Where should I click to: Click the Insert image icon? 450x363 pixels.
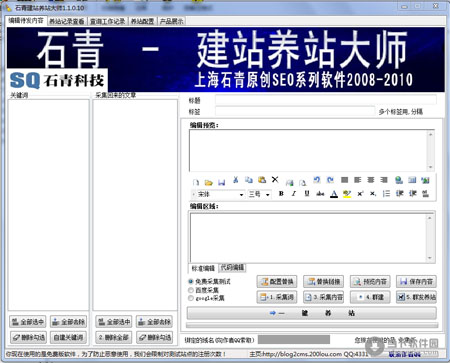(x=425, y=180)
